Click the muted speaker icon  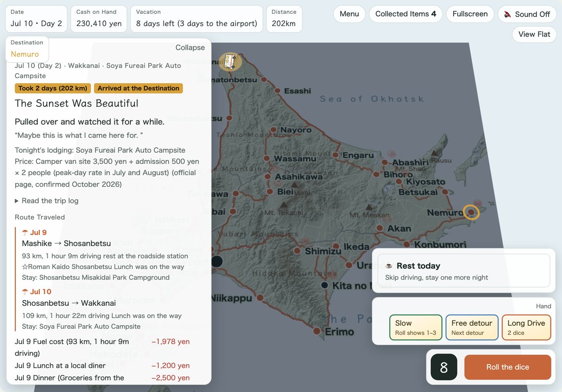point(507,14)
